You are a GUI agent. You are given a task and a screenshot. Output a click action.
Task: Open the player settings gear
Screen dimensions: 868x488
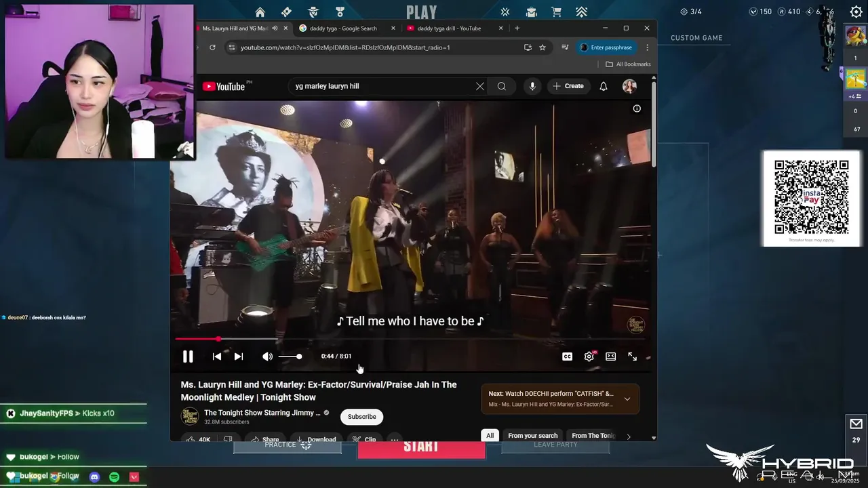tap(589, 357)
